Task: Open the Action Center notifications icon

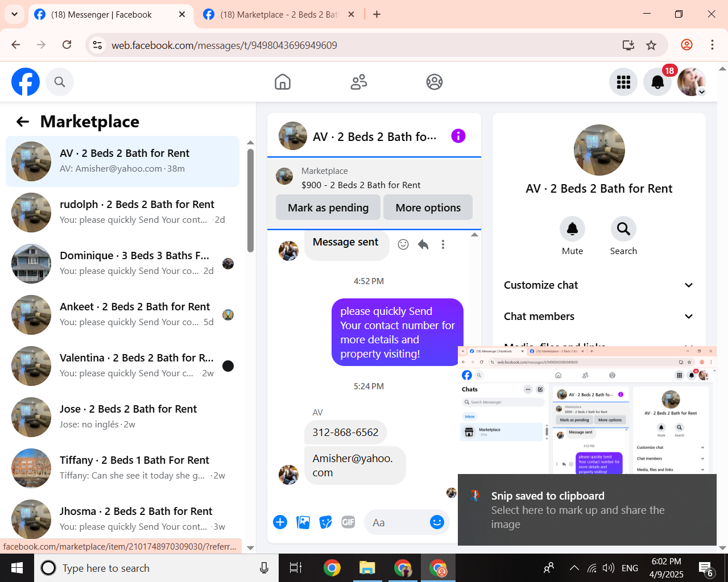Action: 706,568
